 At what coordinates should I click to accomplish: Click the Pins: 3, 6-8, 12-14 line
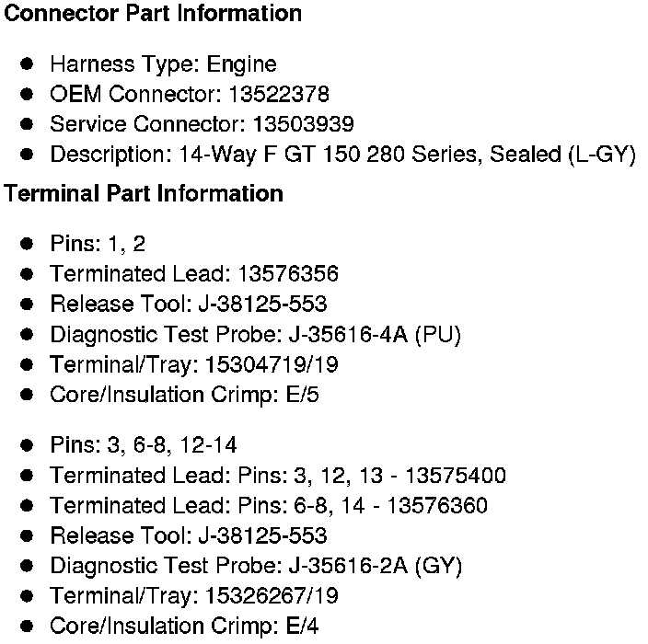point(144,446)
